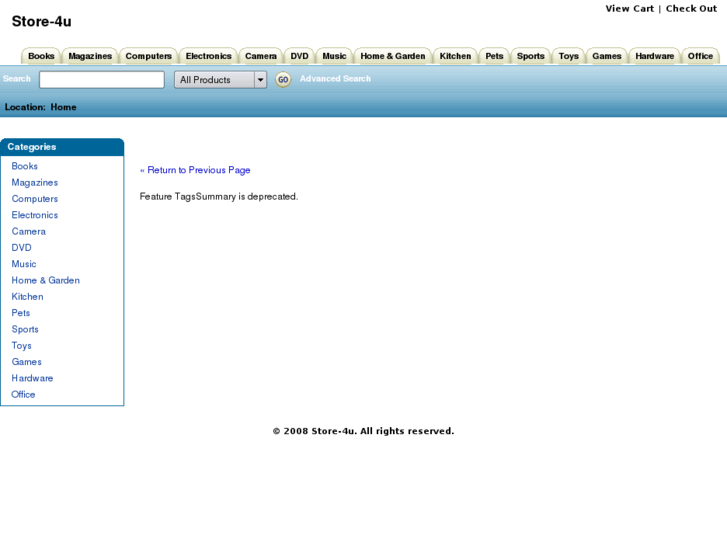This screenshot has width=727, height=545.
Task: Open the All Products dropdown
Action: [220, 79]
